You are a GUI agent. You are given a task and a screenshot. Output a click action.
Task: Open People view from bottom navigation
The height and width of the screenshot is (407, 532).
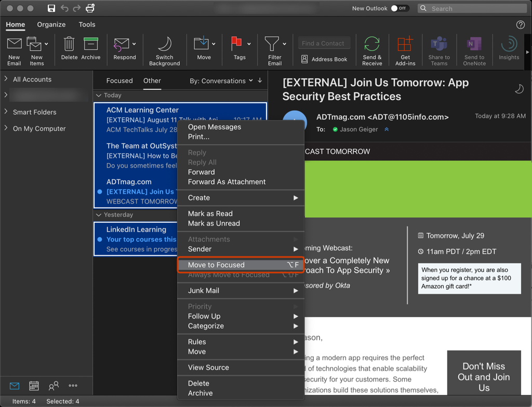[x=54, y=386]
